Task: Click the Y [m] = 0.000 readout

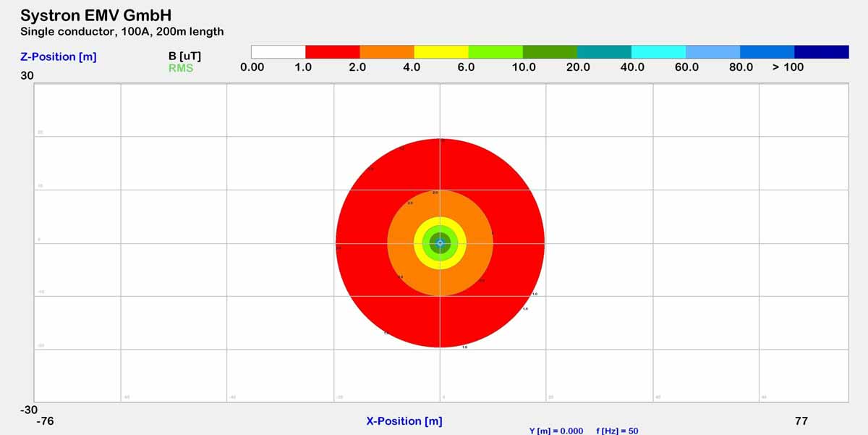Action: 556,431
